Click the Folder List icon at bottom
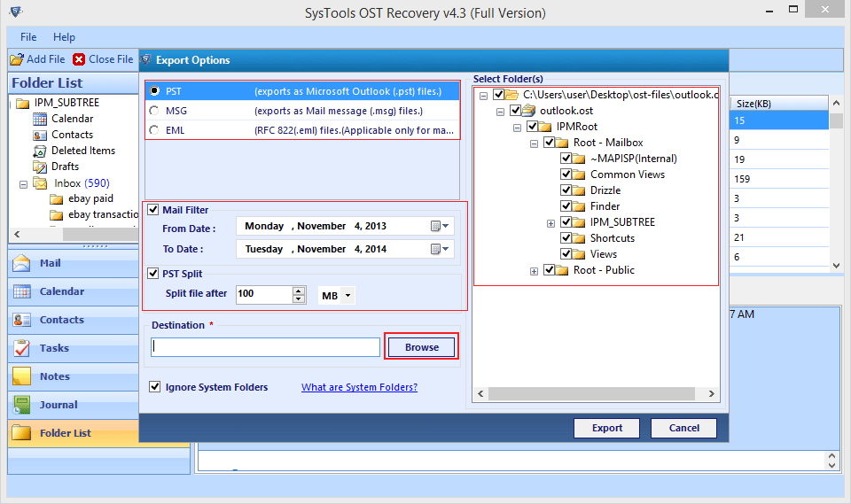The height and width of the screenshot is (504, 851). click(x=21, y=432)
